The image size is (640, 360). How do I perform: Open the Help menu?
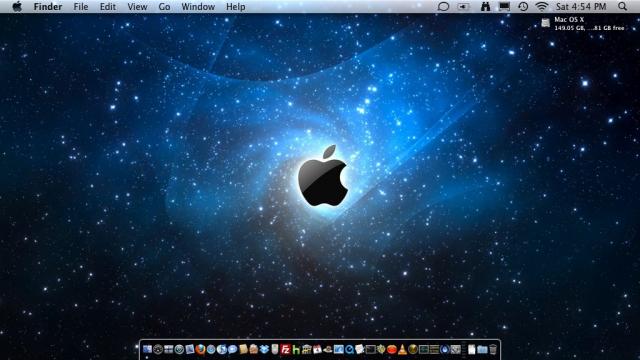(x=236, y=7)
